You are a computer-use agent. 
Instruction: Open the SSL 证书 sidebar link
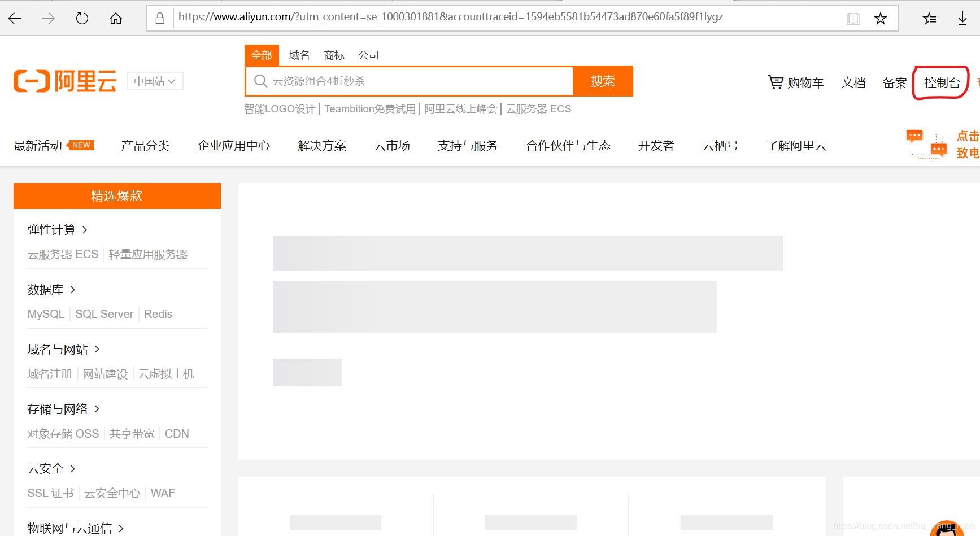click(x=50, y=493)
